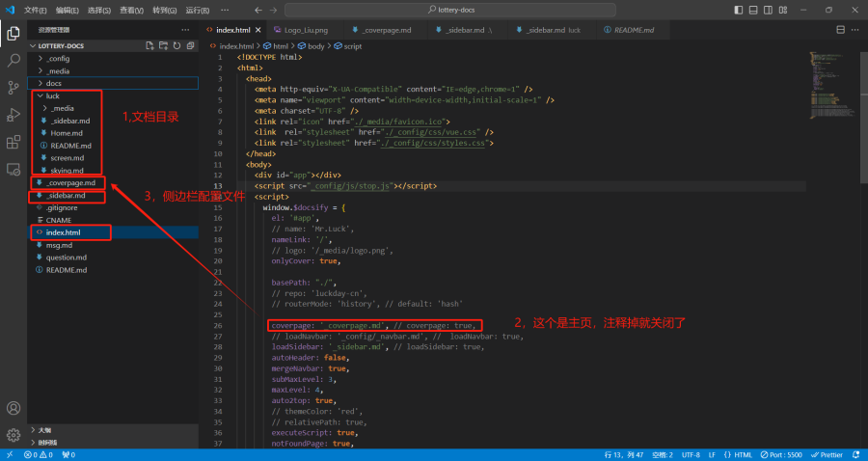Image resolution: width=868 pixels, height=461 pixels.
Task: Click the editor minimap preview
Action: pos(835,84)
